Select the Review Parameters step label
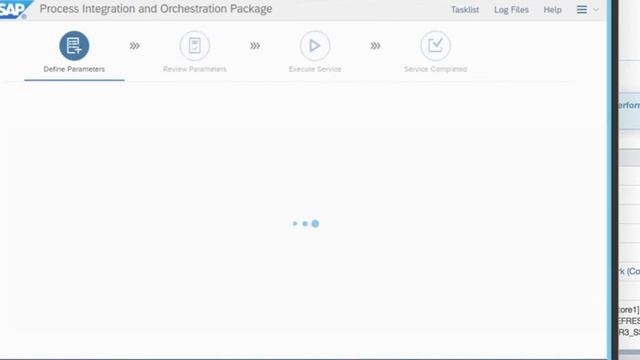 pyautogui.click(x=195, y=69)
